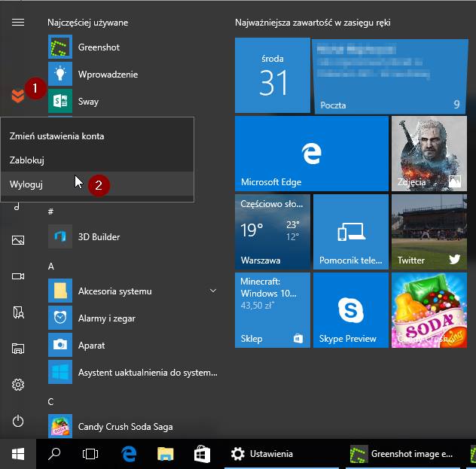Open Documents sidebar icon with person

(x=18, y=312)
